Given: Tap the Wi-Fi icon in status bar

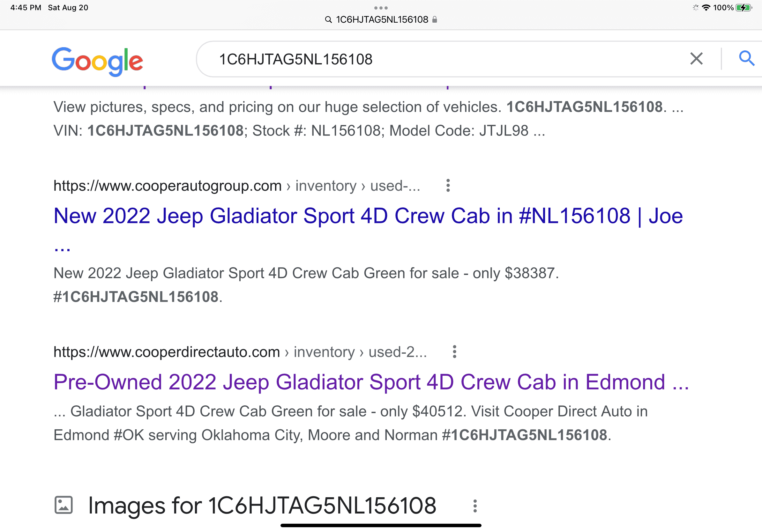Looking at the screenshot, I should [x=706, y=8].
